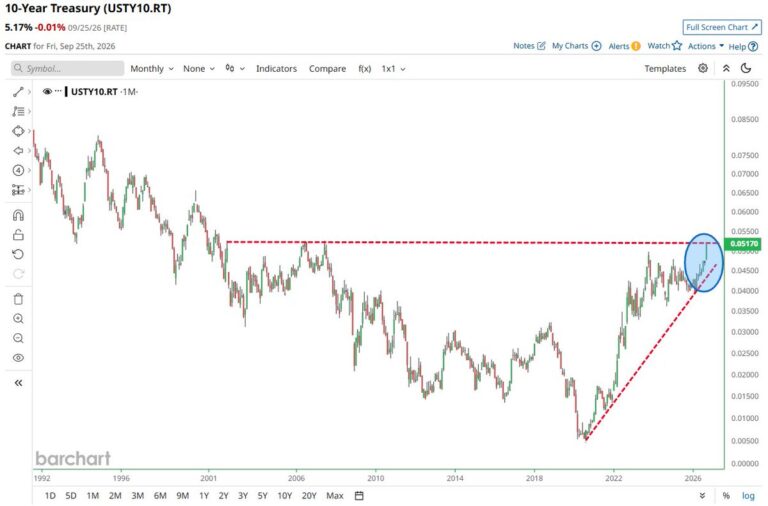
Task: Toggle dark mode moon icon
Action: pyautogui.click(x=746, y=68)
